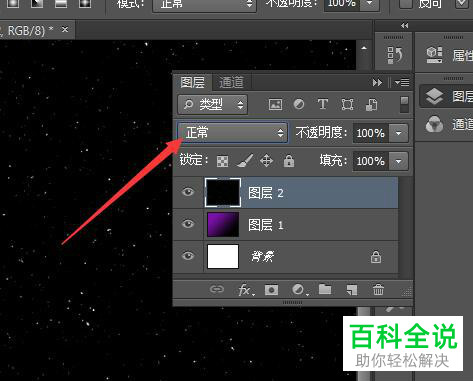Open the 填充 slider dropdown arrow
The image size is (473, 381).
398,161
